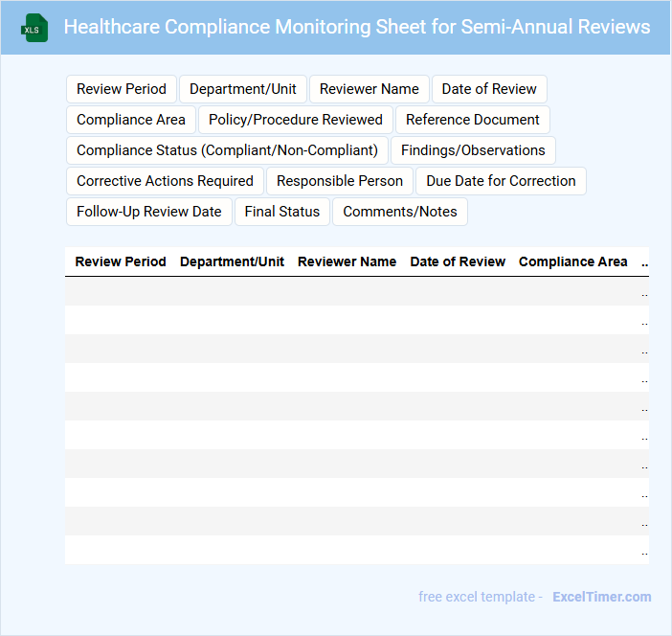Click the Reviewer Name column header
This screenshot has height=636, width=672.
[x=347, y=261]
